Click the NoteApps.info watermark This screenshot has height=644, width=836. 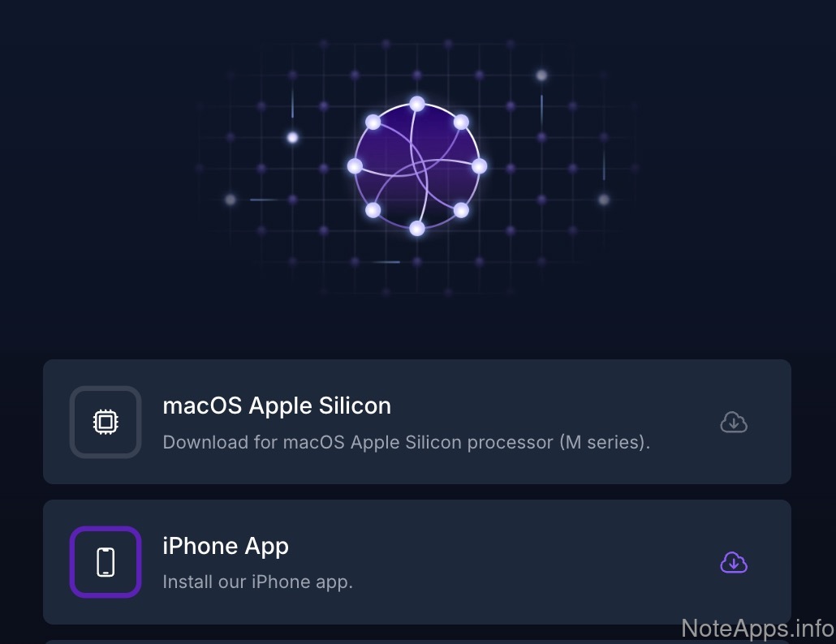coord(756,628)
